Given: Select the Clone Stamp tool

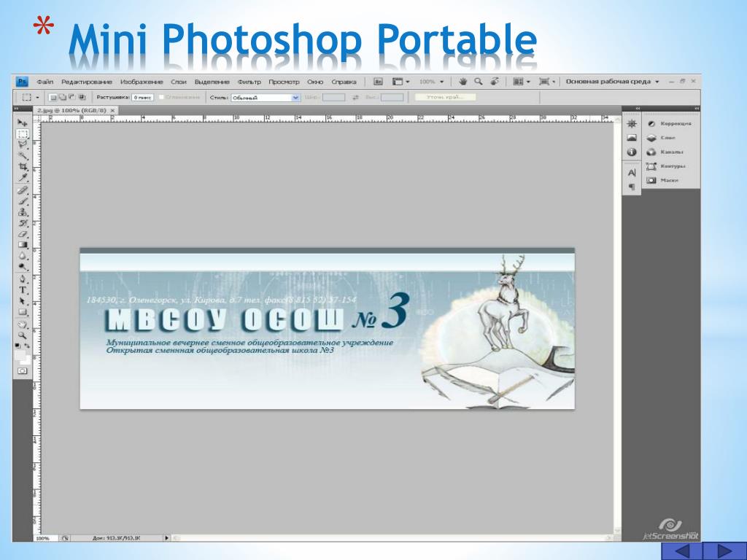Looking at the screenshot, I should [23, 212].
